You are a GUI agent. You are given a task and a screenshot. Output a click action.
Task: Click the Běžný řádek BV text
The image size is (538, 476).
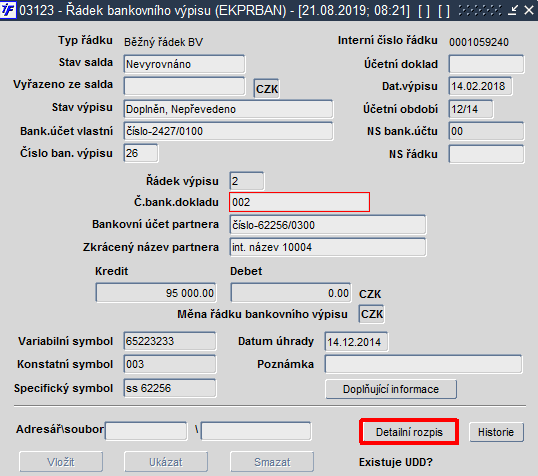pyautogui.click(x=164, y=42)
